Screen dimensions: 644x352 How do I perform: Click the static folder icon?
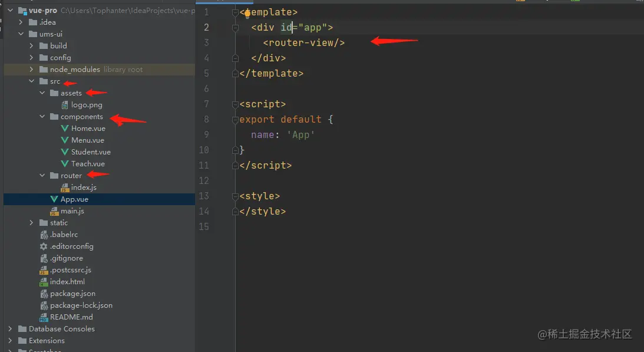[x=44, y=222]
